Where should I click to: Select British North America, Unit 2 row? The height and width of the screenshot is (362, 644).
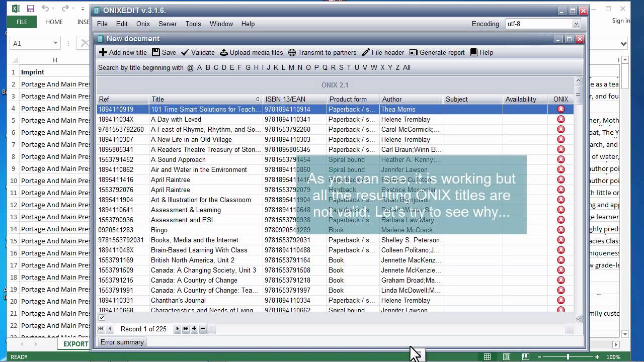pyautogui.click(x=335, y=260)
